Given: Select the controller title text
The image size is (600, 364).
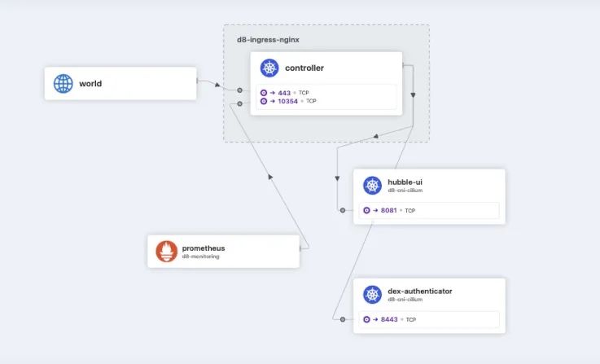Looking at the screenshot, I should coord(304,68).
